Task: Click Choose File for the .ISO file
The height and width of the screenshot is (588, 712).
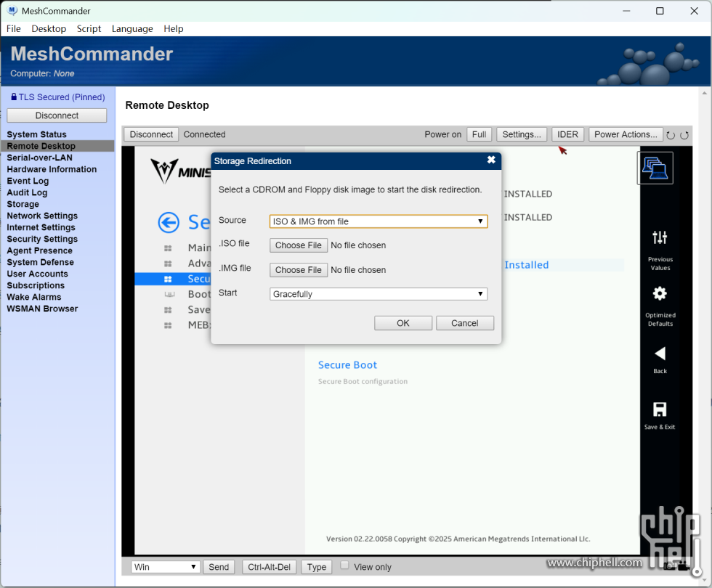Action: point(298,245)
